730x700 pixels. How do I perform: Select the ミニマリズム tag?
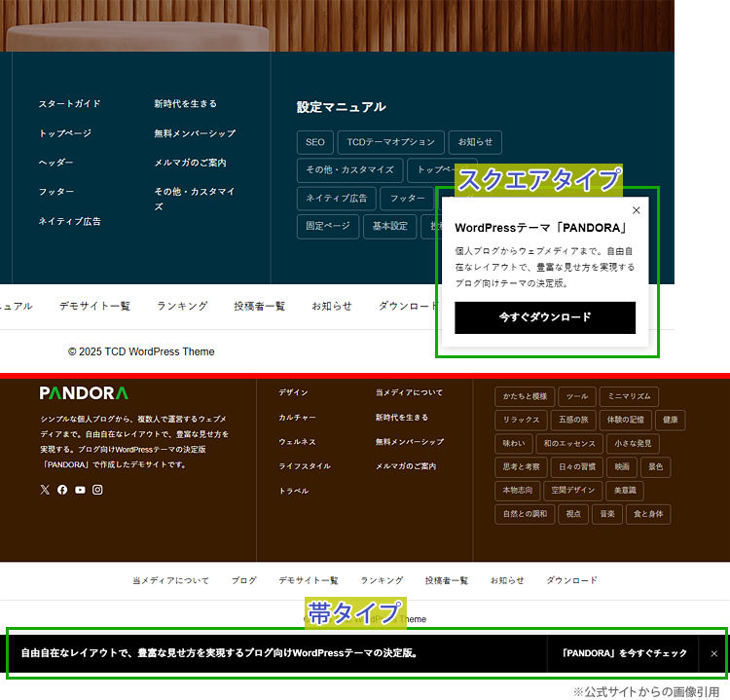(629, 396)
